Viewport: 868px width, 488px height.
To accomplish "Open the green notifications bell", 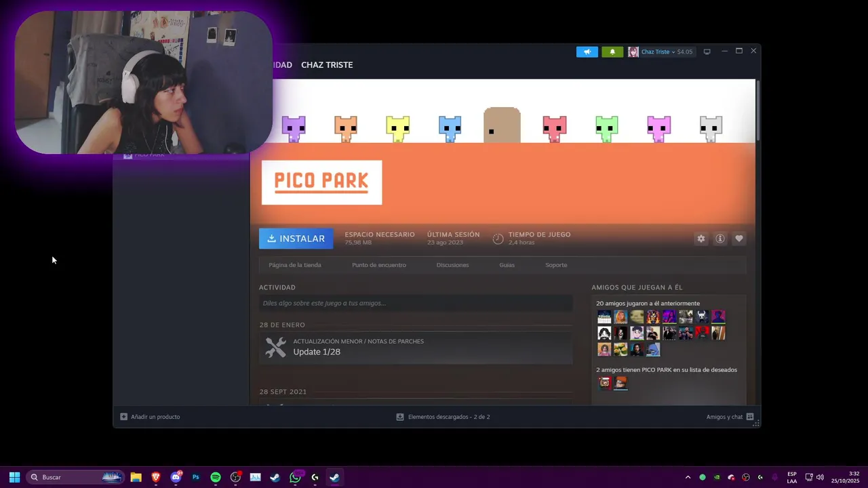I will pyautogui.click(x=612, y=52).
